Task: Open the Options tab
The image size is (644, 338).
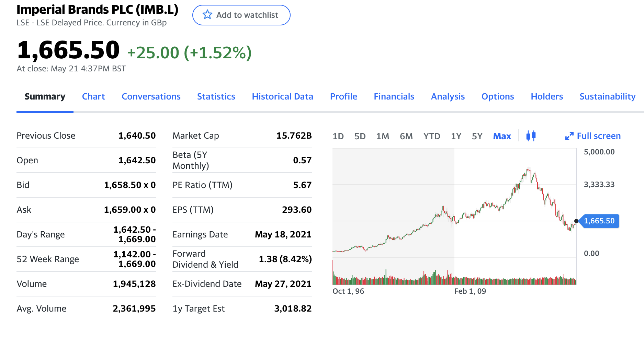Action: pos(498,97)
